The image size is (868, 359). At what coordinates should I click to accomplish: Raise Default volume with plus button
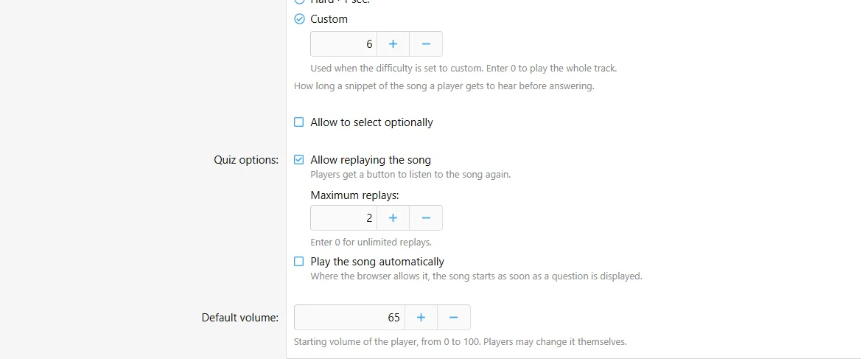pyautogui.click(x=421, y=318)
